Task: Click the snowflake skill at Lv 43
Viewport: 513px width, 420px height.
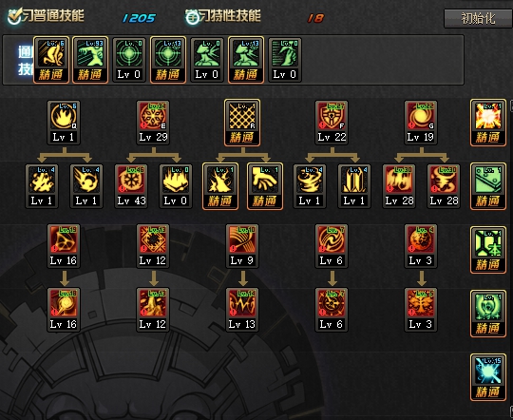Action: 131,186
